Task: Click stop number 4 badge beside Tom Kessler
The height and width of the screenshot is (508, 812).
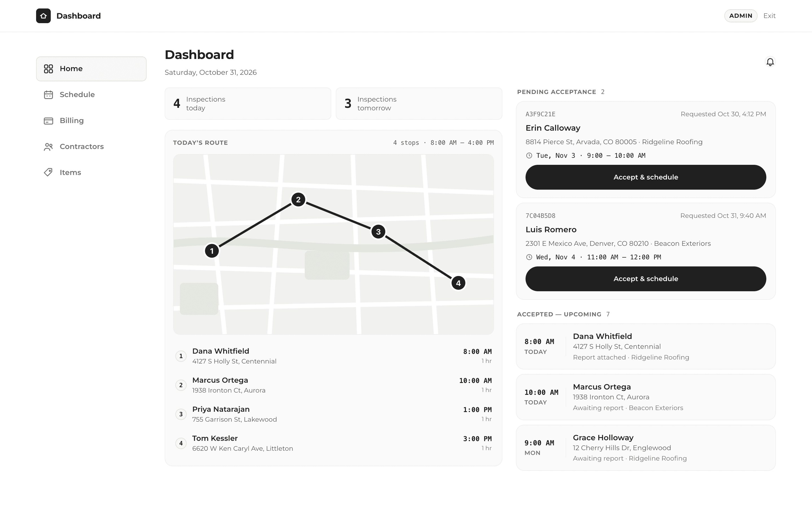Action: click(181, 443)
